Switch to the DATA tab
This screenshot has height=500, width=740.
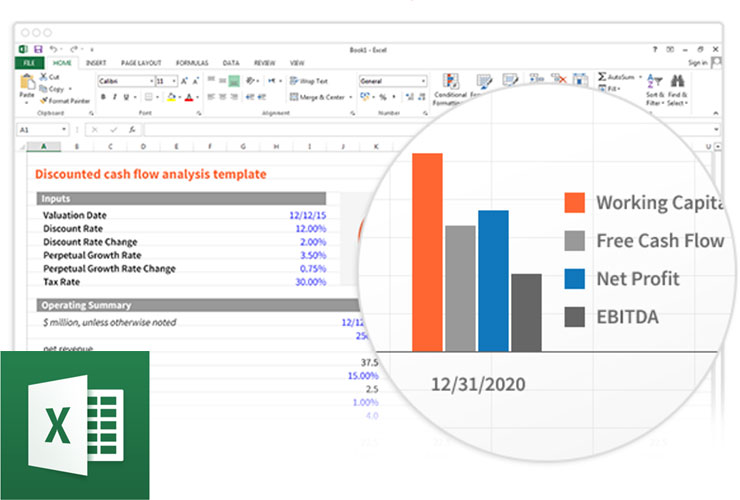coord(231,63)
